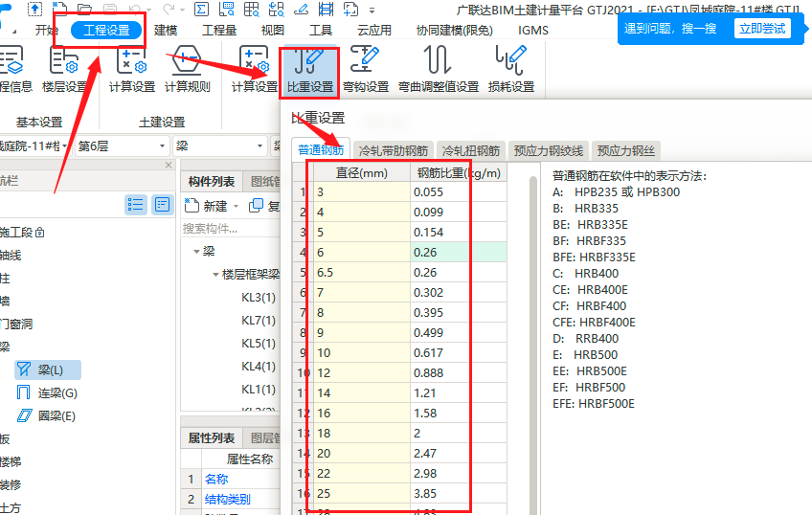Click weight cell 3.85 for diameter 25
The height and width of the screenshot is (515, 812).
tap(459, 494)
